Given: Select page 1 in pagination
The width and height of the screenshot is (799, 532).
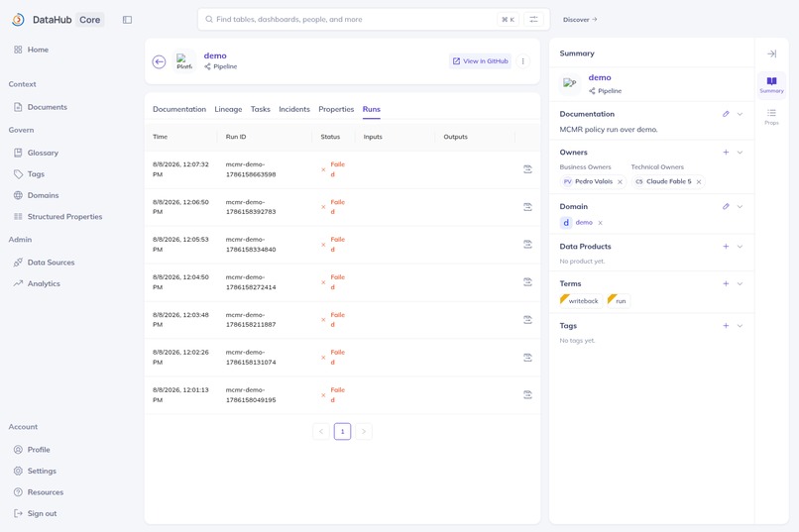Looking at the screenshot, I should [x=342, y=432].
